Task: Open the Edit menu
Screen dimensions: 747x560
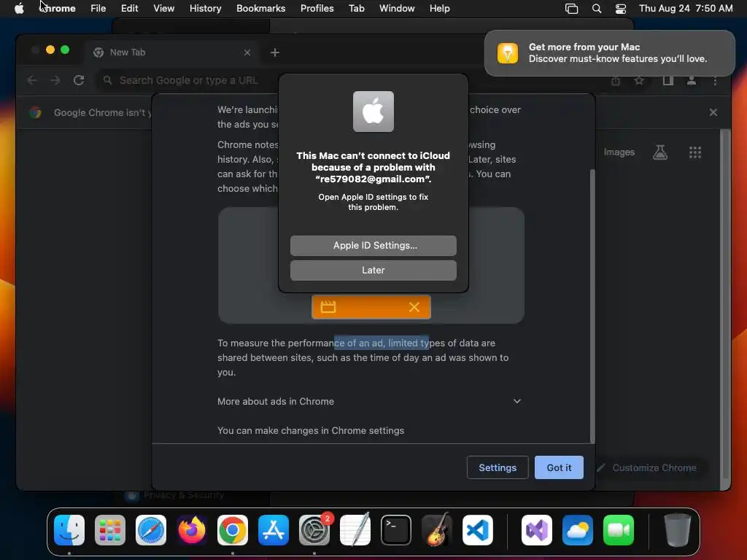Action: click(129, 9)
